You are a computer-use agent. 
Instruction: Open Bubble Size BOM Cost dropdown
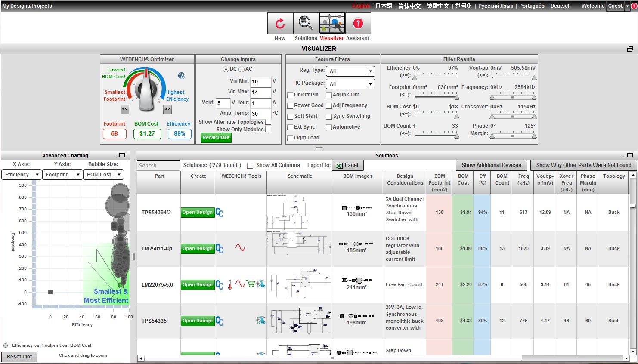point(104,175)
